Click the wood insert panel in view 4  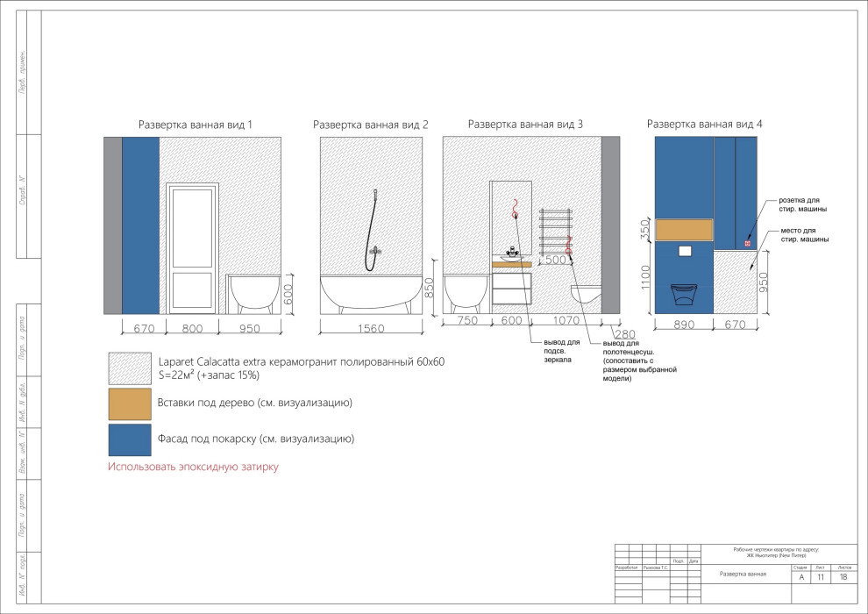683,230
